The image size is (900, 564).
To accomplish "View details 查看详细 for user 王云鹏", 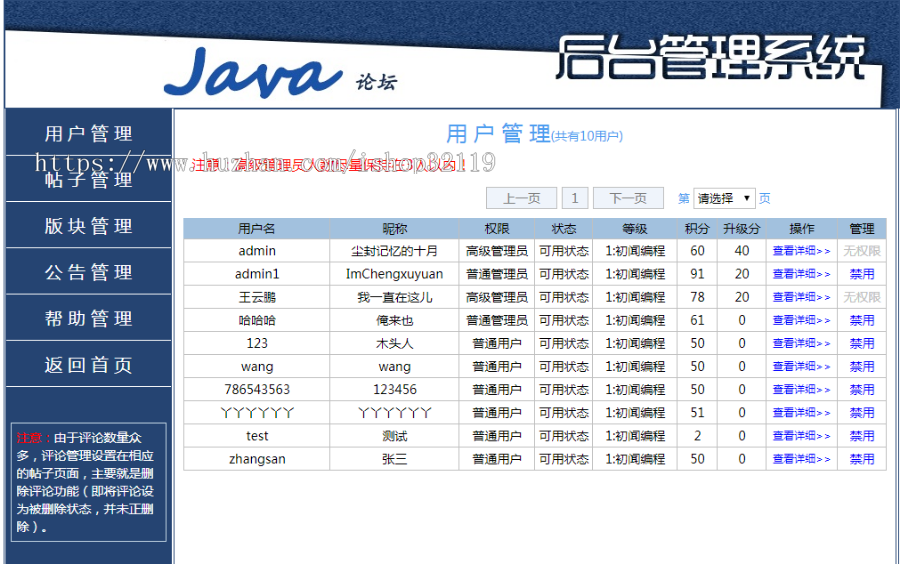I will pyautogui.click(x=801, y=297).
